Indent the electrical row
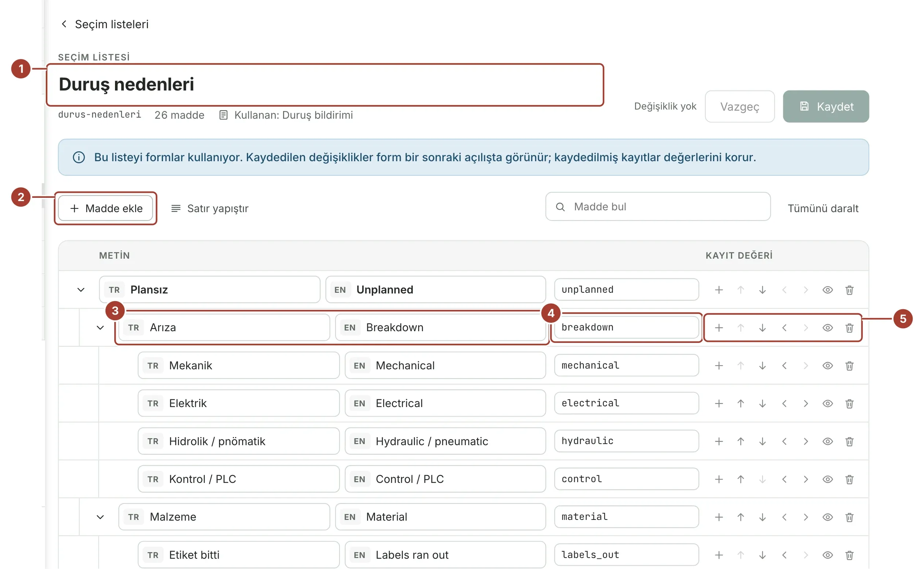This screenshot has width=924, height=569. point(806,403)
